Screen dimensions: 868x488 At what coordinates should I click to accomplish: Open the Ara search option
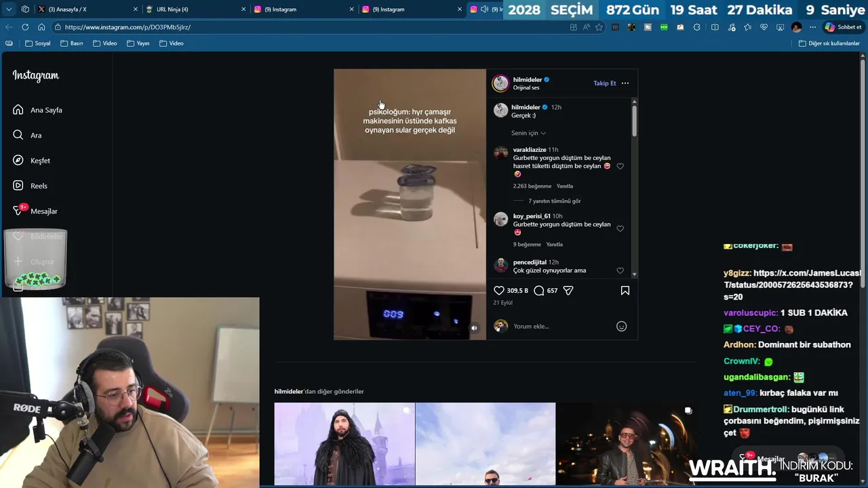[x=27, y=135]
